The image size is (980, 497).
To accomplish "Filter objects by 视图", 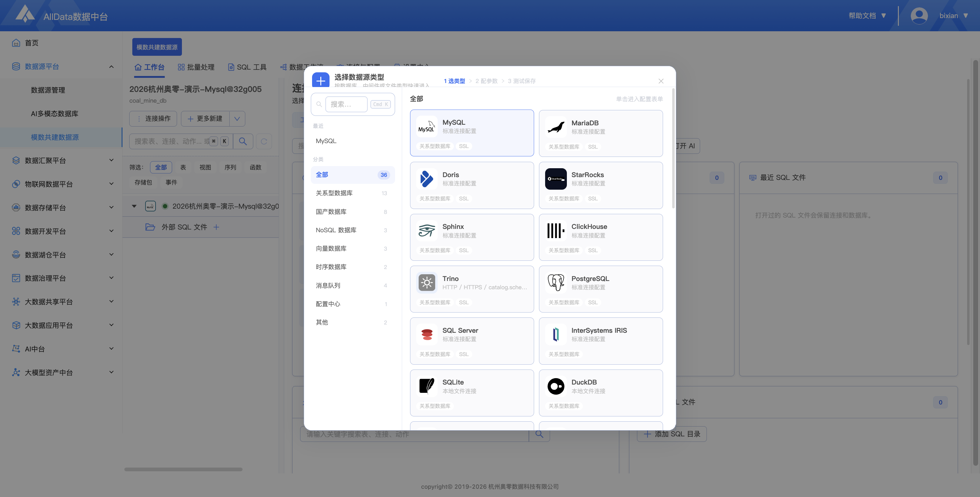I will pos(205,167).
